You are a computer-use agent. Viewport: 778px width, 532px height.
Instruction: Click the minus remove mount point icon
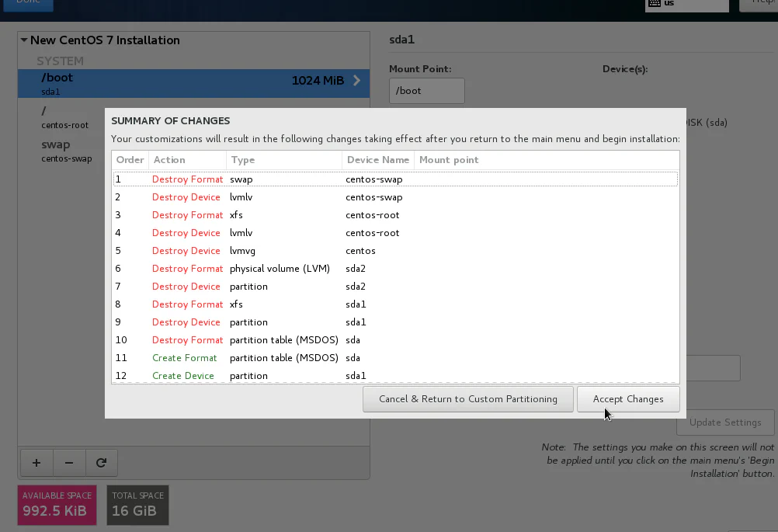[x=69, y=463]
